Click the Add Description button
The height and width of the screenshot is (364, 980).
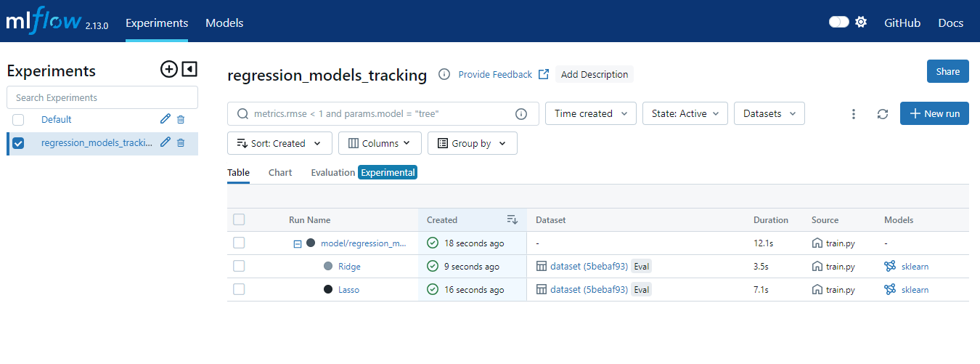595,74
